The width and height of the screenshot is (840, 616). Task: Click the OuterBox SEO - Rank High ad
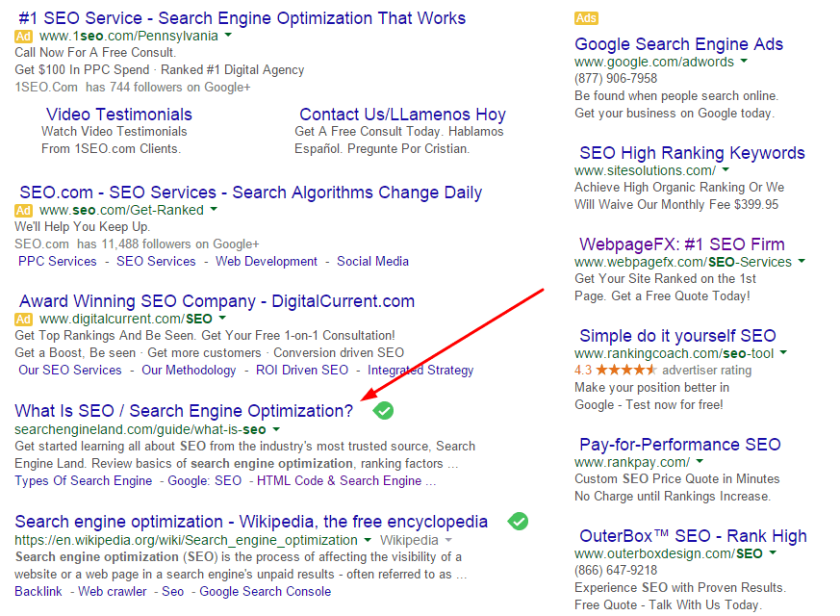pos(693,536)
